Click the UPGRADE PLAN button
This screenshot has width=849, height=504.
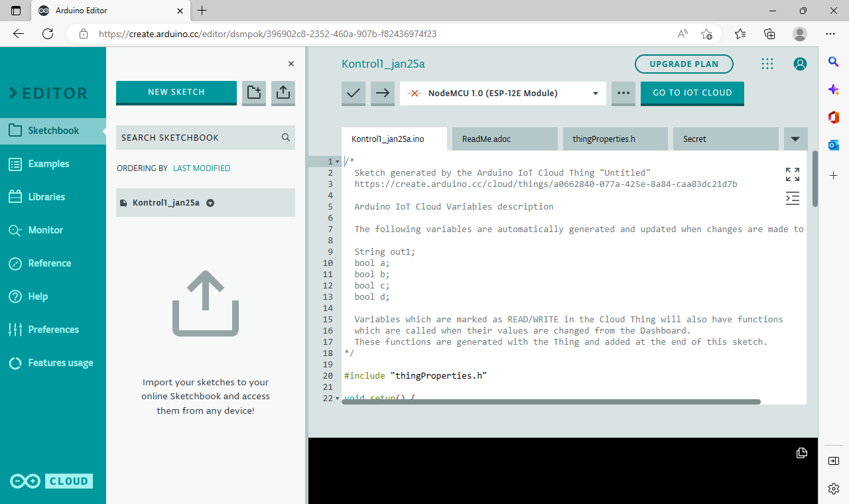(x=684, y=64)
